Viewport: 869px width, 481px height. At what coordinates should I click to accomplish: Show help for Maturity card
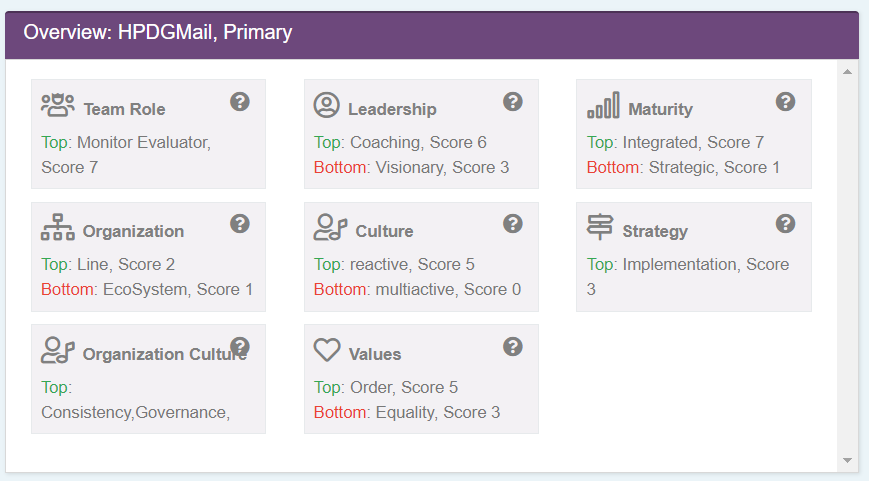tap(786, 101)
